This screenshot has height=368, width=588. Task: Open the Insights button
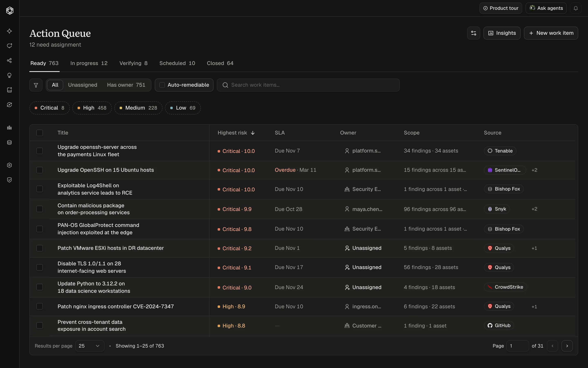click(502, 33)
